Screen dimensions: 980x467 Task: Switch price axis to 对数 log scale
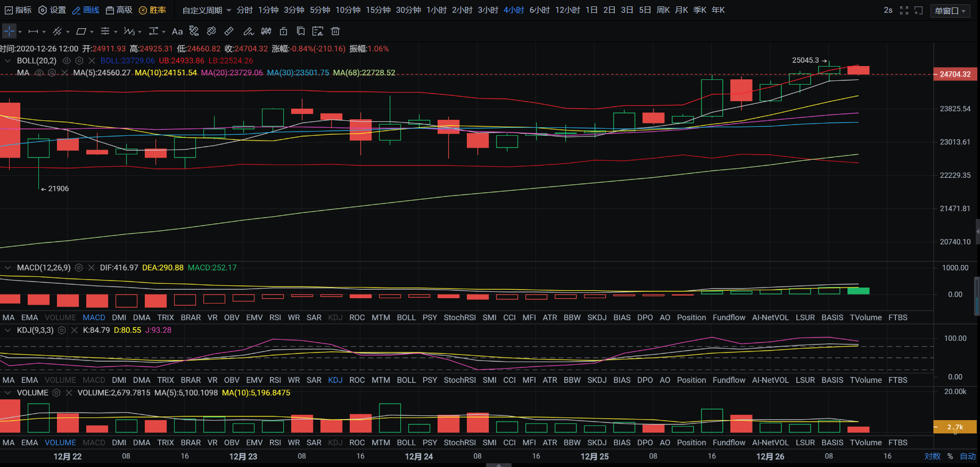pos(932,456)
